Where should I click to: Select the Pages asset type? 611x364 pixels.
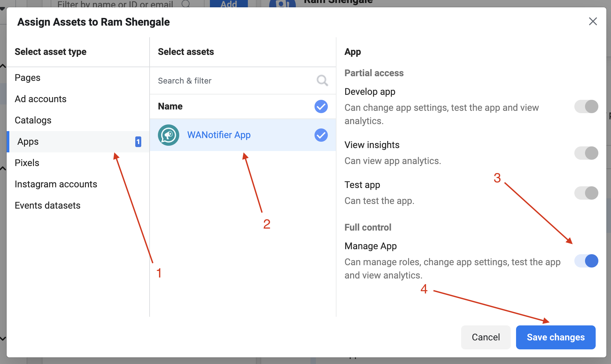78,78
